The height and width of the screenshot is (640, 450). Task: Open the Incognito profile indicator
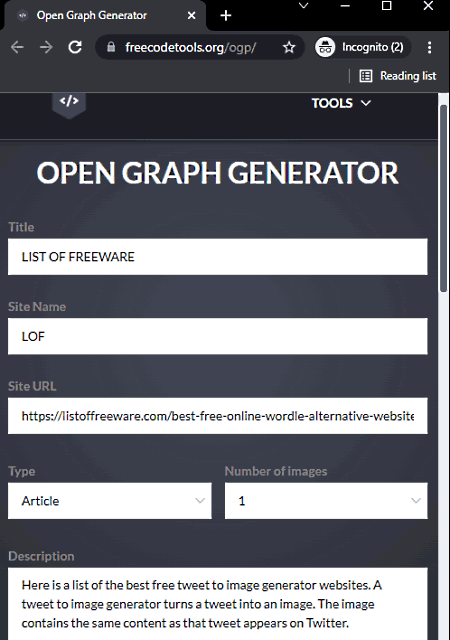pyautogui.click(x=363, y=47)
